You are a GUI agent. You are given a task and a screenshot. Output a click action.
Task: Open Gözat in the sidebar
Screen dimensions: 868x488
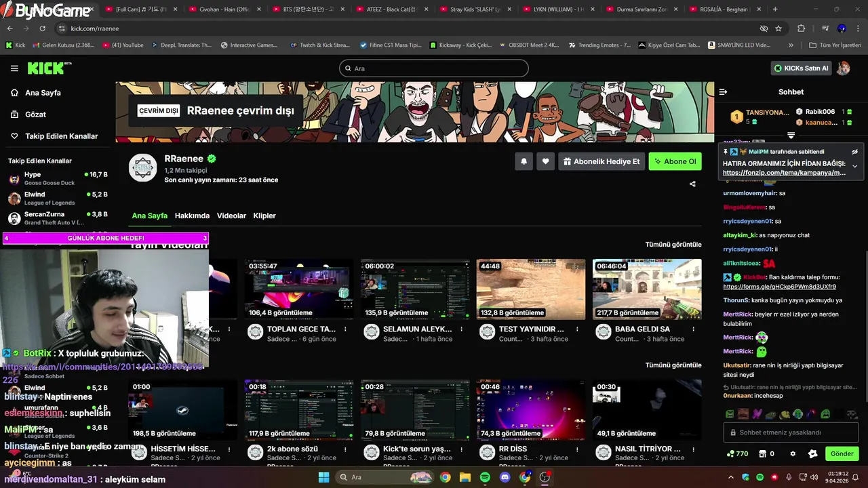[35, 115]
